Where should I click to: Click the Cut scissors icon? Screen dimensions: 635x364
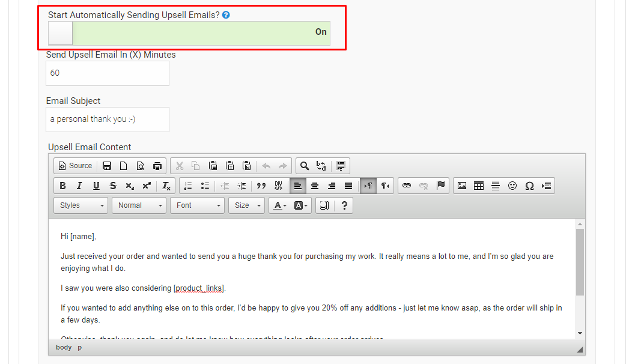click(x=180, y=166)
